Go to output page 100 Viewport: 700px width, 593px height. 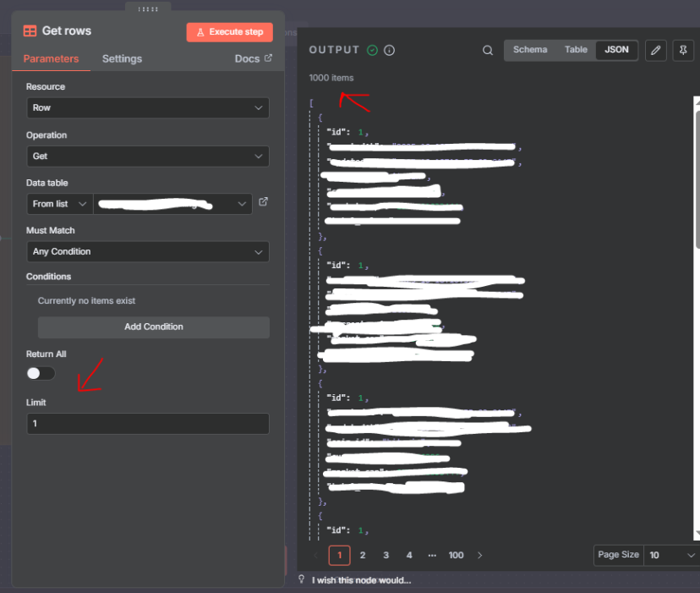[x=456, y=556]
